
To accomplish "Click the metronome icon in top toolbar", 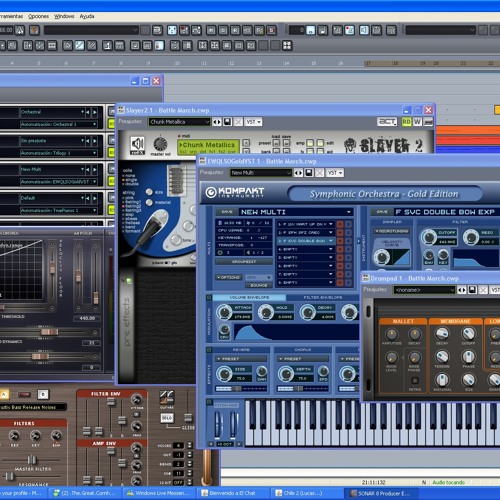I will [x=20, y=30].
